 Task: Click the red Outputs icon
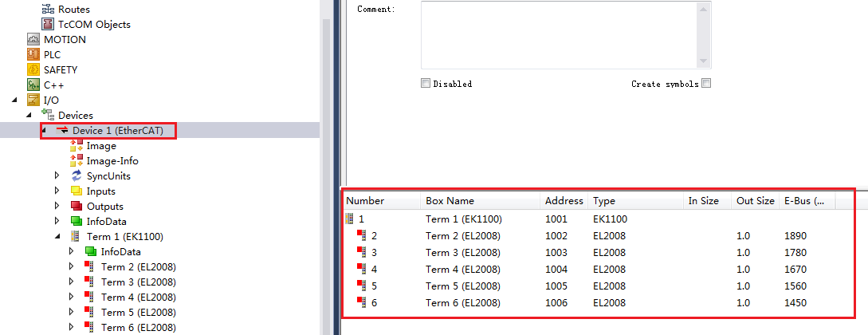[77, 206]
